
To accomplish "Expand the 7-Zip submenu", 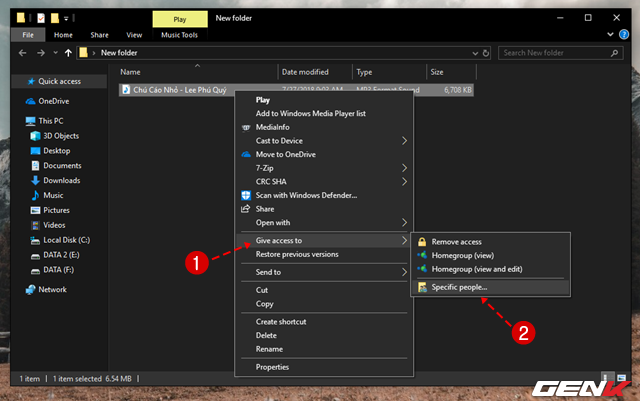I will click(404, 168).
